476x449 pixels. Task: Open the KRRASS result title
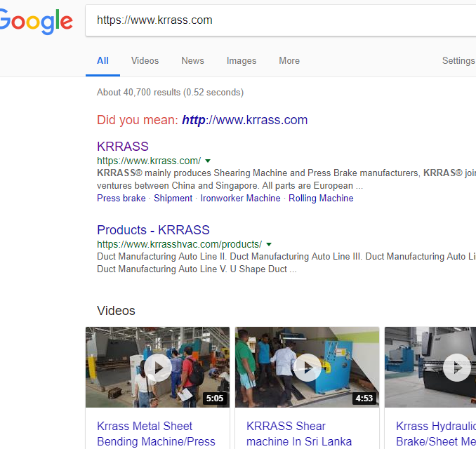pos(123,146)
